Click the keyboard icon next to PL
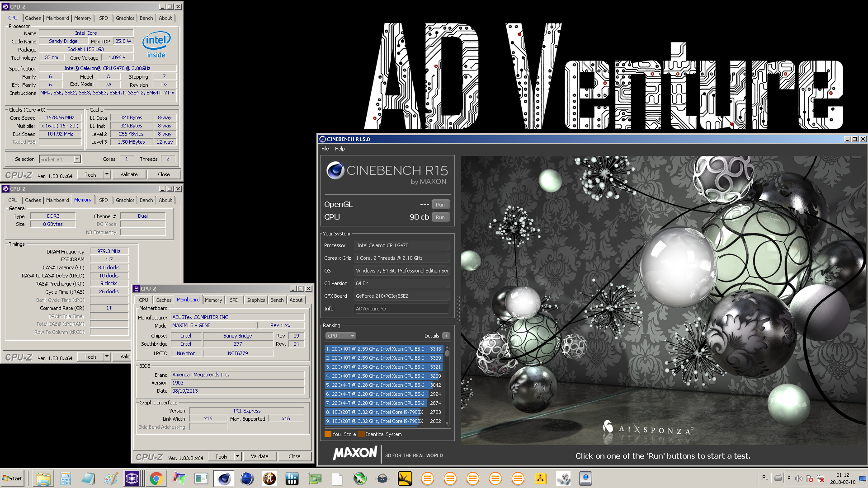The image size is (868, 488). [778, 478]
